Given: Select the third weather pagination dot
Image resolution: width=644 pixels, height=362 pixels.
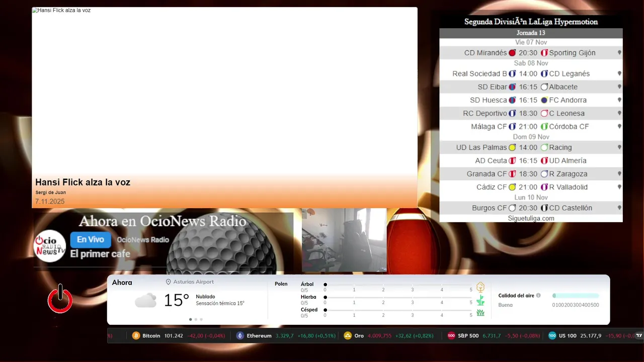Looking at the screenshot, I should (201, 319).
